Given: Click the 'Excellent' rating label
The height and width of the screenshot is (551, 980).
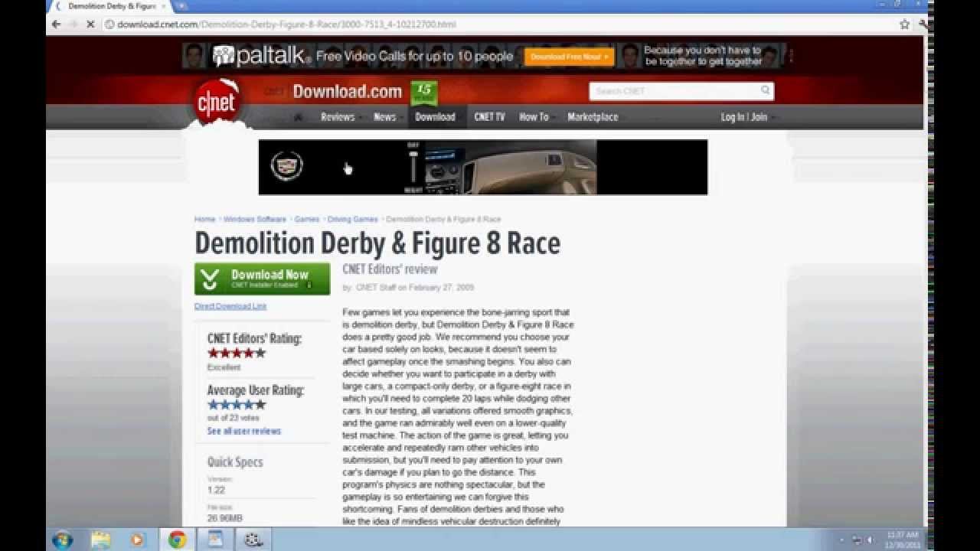Looking at the screenshot, I should point(224,367).
